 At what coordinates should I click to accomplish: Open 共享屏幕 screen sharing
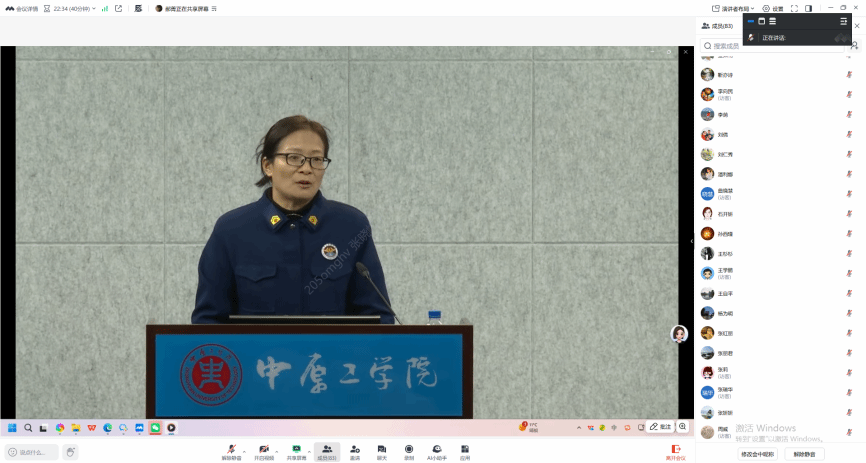pos(295,451)
